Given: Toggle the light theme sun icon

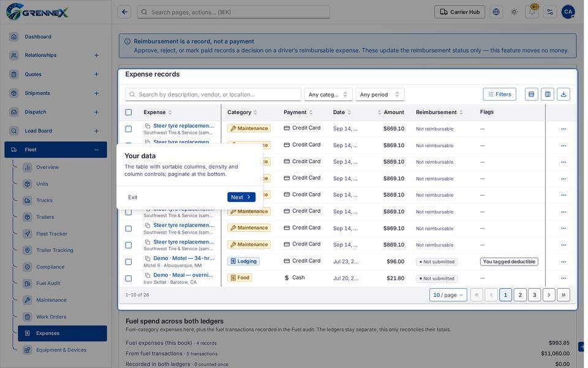Looking at the screenshot, I should tap(514, 12).
